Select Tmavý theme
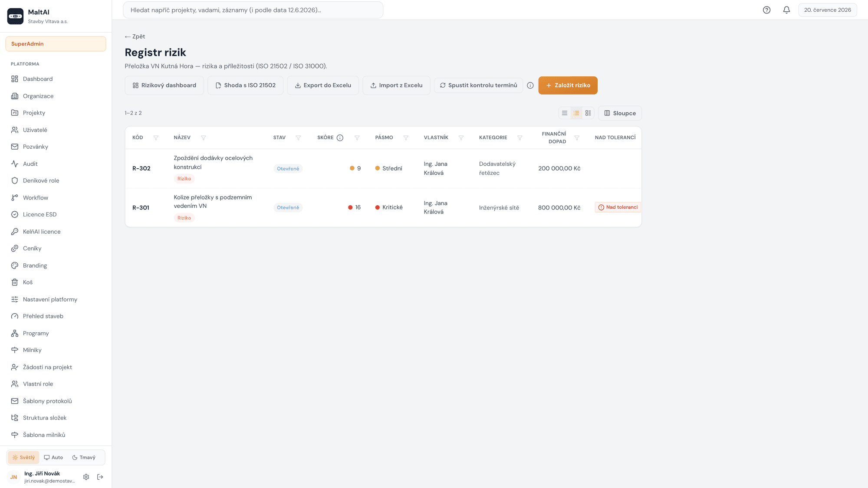Viewport: 868px width, 488px height. point(84,458)
